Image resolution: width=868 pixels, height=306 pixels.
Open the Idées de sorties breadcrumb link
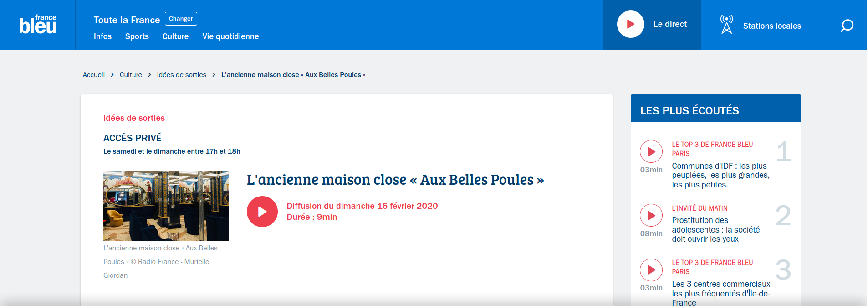coord(182,75)
